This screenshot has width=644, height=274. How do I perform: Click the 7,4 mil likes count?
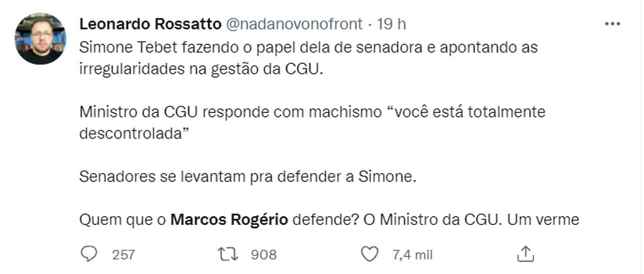pos(412,254)
